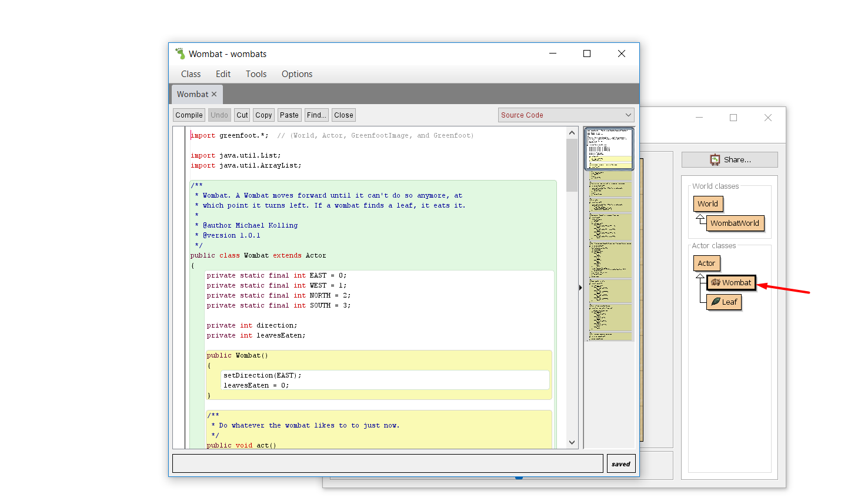The width and height of the screenshot is (861, 504).
Task: Click the 'public class Wombat extends Actor' line
Action: pyautogui.click(x=258, y=256)
